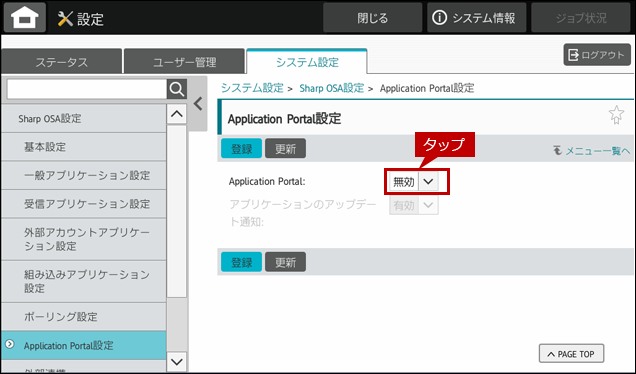Log out using the logout icon button
The height and width of the screenshot is (374, 636).
[x=597, y=55]
